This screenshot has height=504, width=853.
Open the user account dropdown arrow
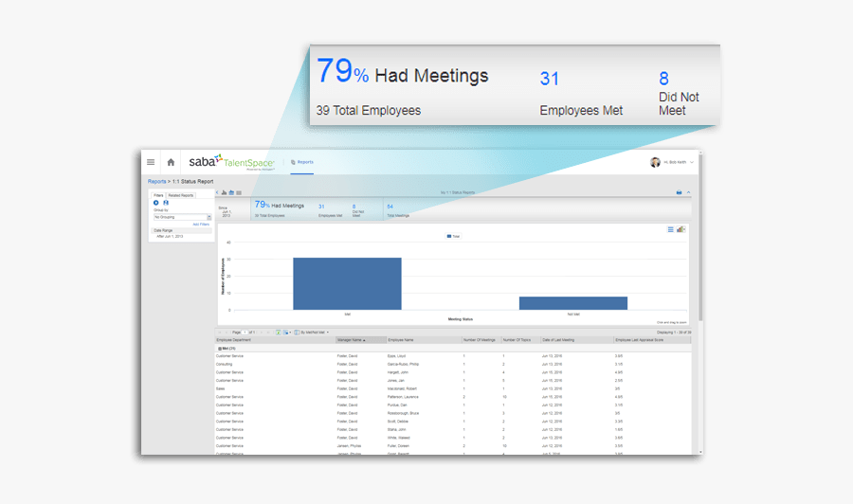coord(693,163)
